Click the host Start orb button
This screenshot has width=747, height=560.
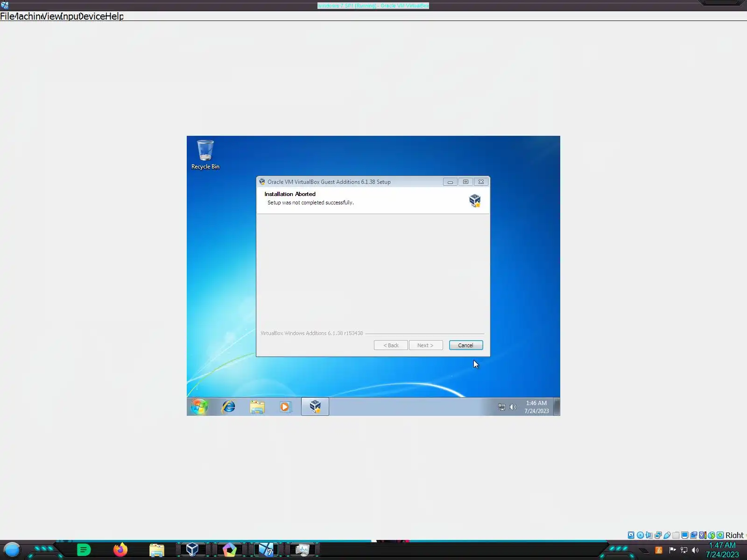pos(12,550)
